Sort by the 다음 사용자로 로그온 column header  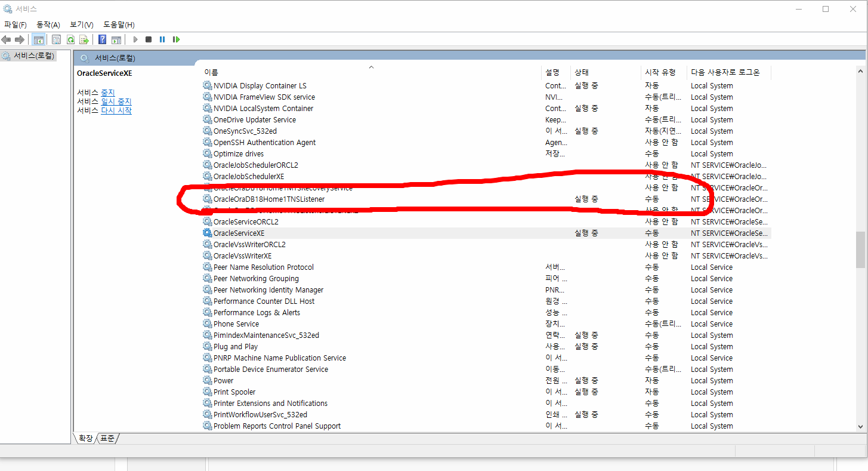point(728,72)
